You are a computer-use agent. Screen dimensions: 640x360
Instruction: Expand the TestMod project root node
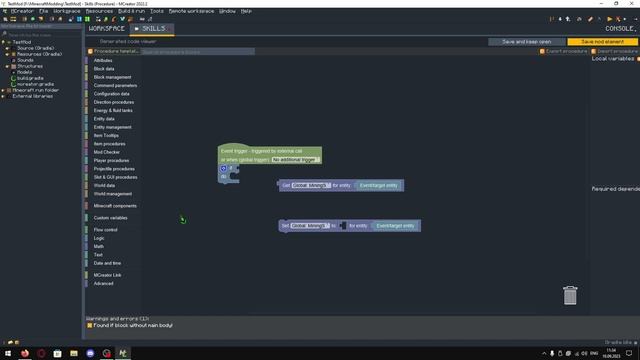tap(3, 42)
